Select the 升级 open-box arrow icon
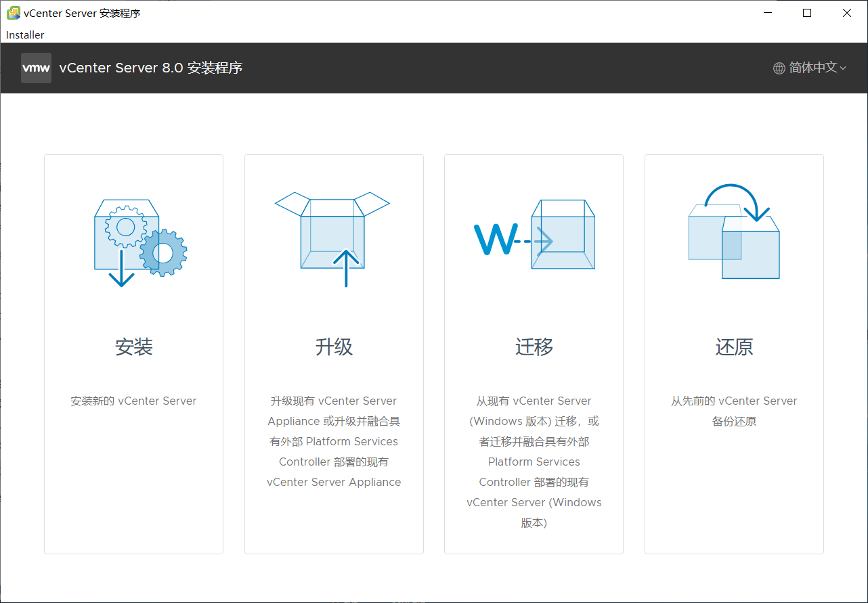The image size is (868, 603). click(333, 237)
